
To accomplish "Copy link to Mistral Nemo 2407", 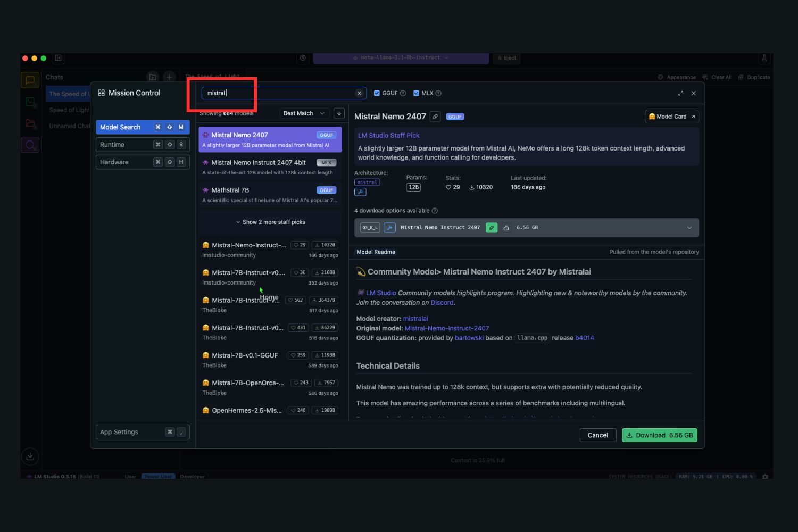I will click(435, 117).
